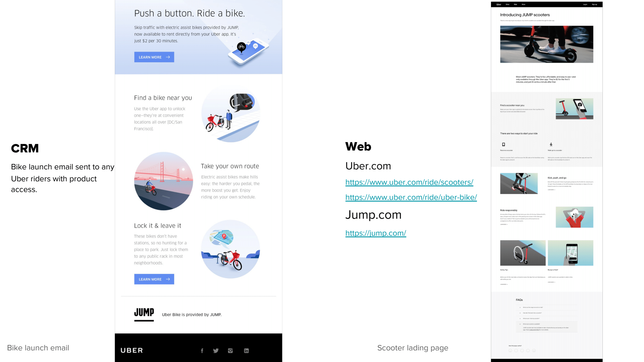This screenshot has width=644, height=362.
Task: Click the Reserve a scooter phone icon
Action: 503,145
